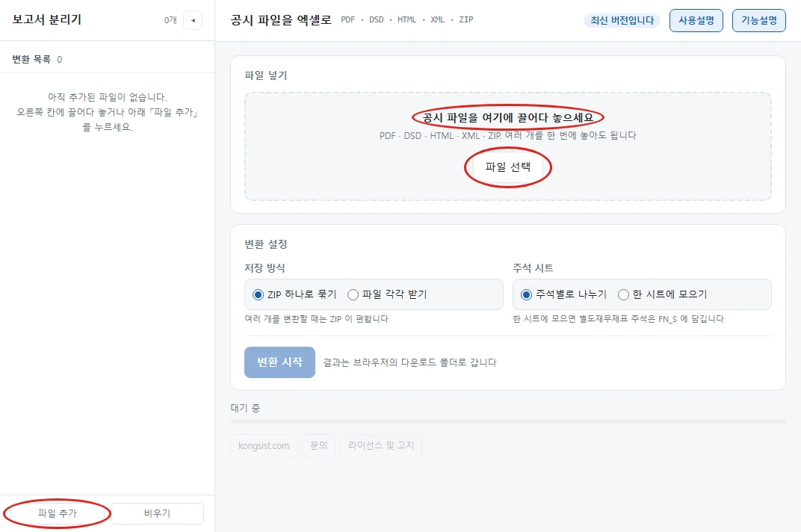Open the 기능설명 page
801x532 pixels.
click(759, 20)
